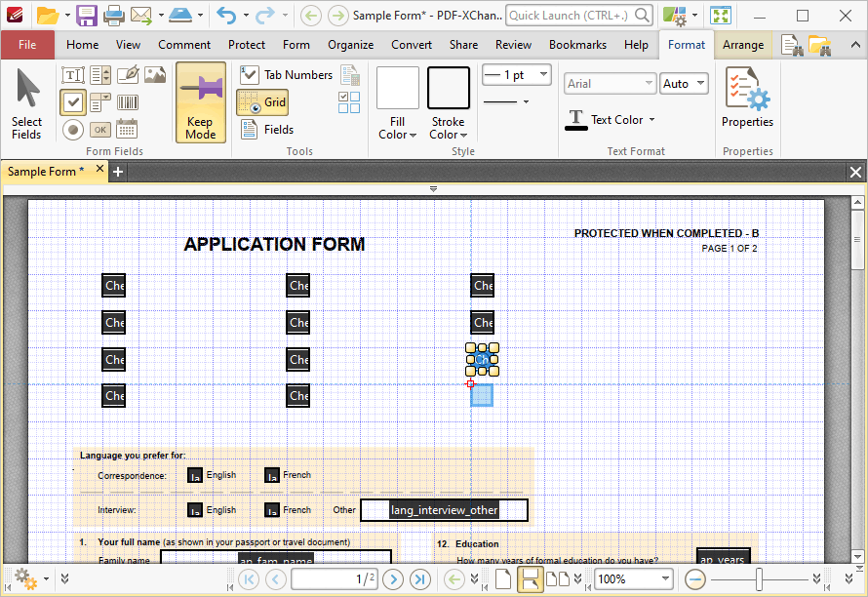Screen dimensions: 868x597
Task: Click the zoom slider handle
Action: point(760,579)
